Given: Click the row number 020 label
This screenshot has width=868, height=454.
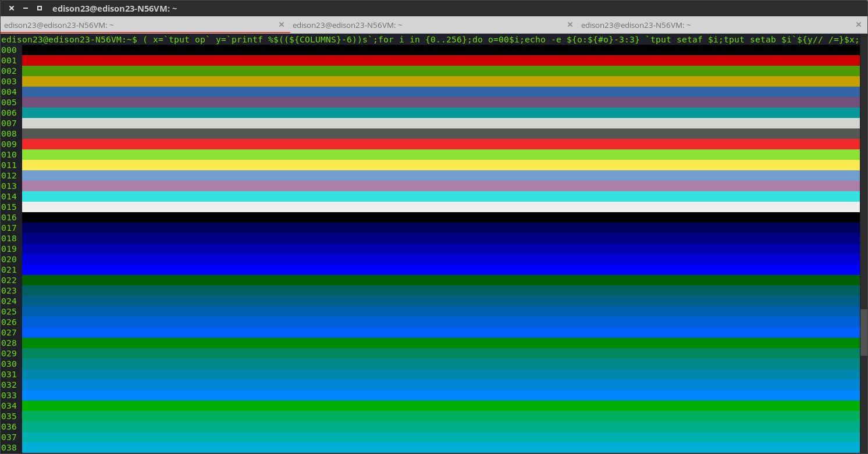Looking at the screenshot, I should coord(9,259).
